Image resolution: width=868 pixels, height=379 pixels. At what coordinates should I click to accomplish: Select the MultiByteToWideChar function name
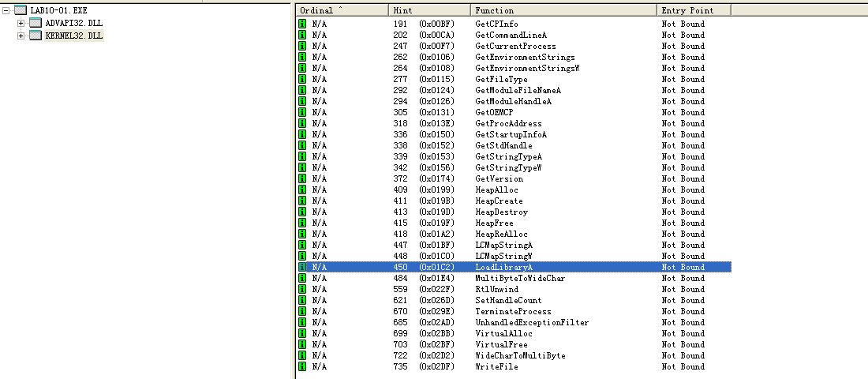coord(520,278)
